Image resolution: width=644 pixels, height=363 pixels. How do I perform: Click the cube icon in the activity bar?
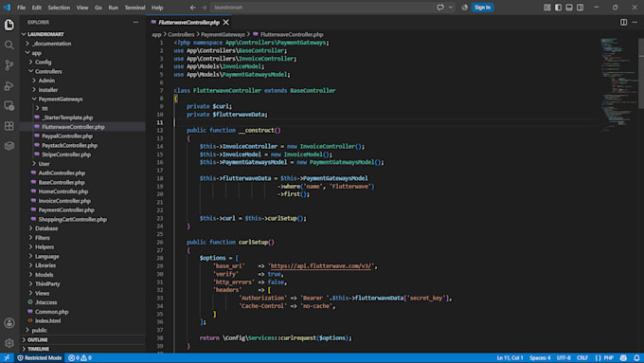click(9, 146)
